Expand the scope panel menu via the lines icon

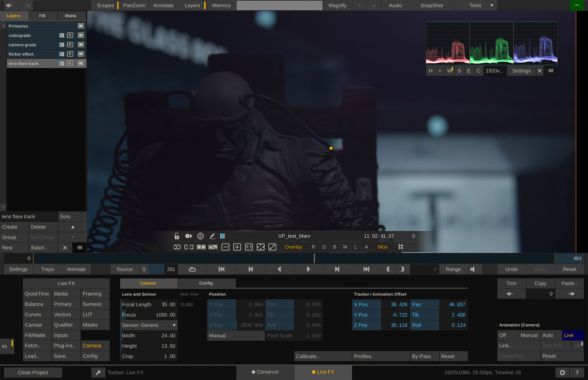[550, 70]
